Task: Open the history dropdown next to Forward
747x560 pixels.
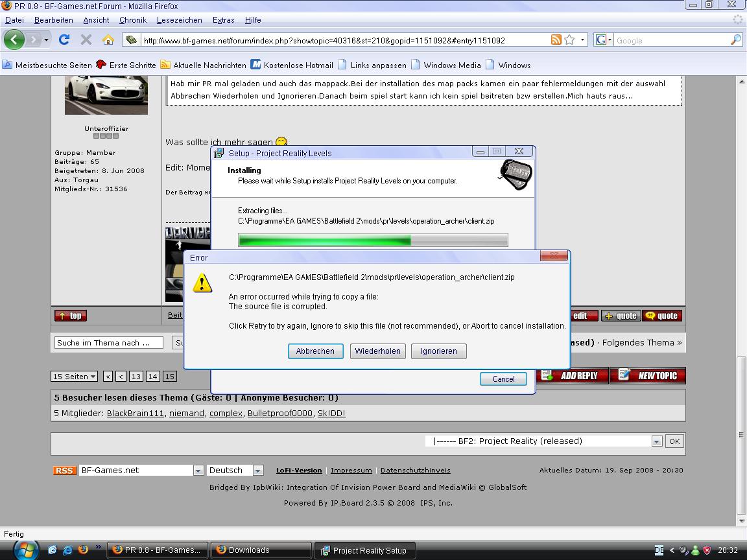Action: pyautogui.click(x=46, y=40)
